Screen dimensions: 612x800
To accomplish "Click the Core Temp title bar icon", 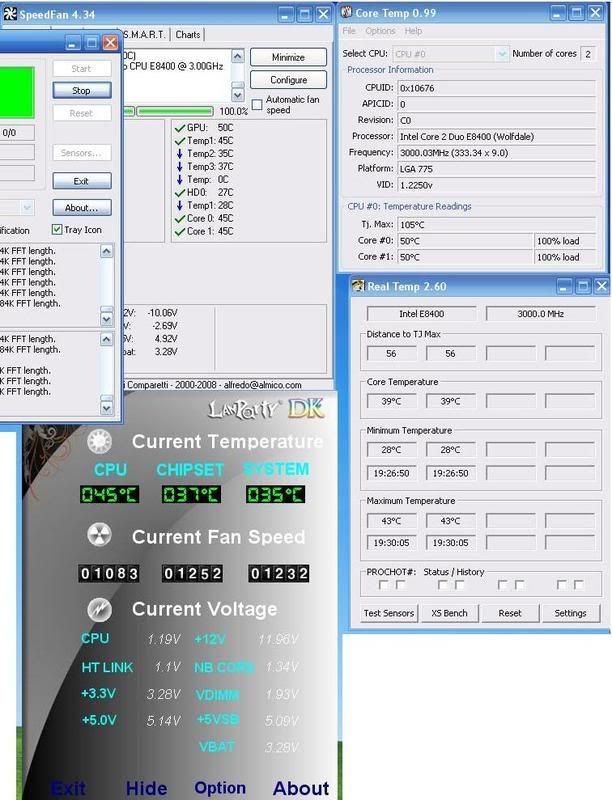I will pos(346,12).
